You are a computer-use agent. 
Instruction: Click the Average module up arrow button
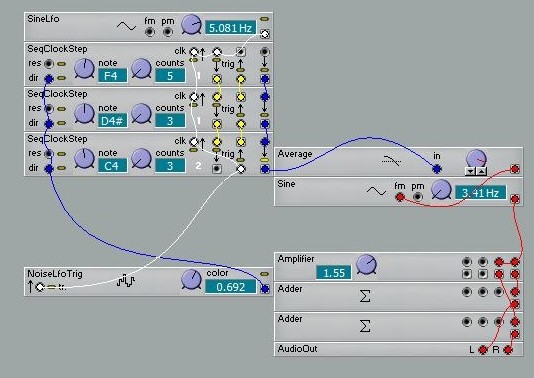(481, 172)
